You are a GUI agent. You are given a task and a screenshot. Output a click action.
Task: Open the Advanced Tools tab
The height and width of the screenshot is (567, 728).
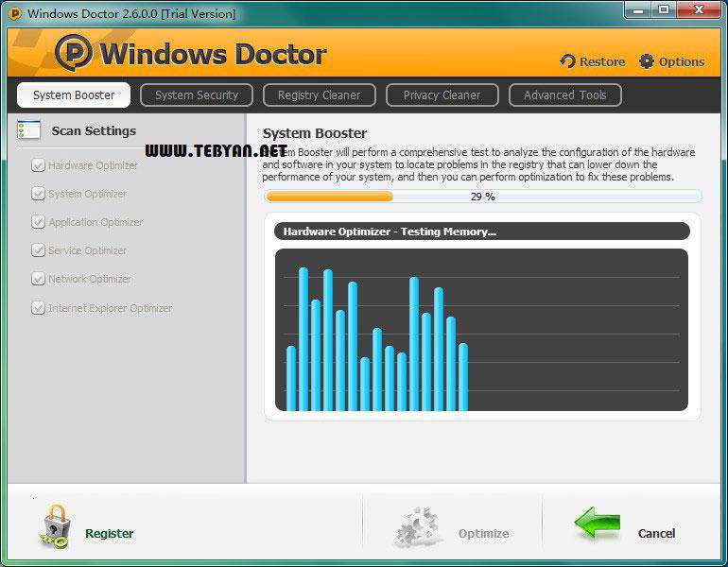(x=565, y=95)
